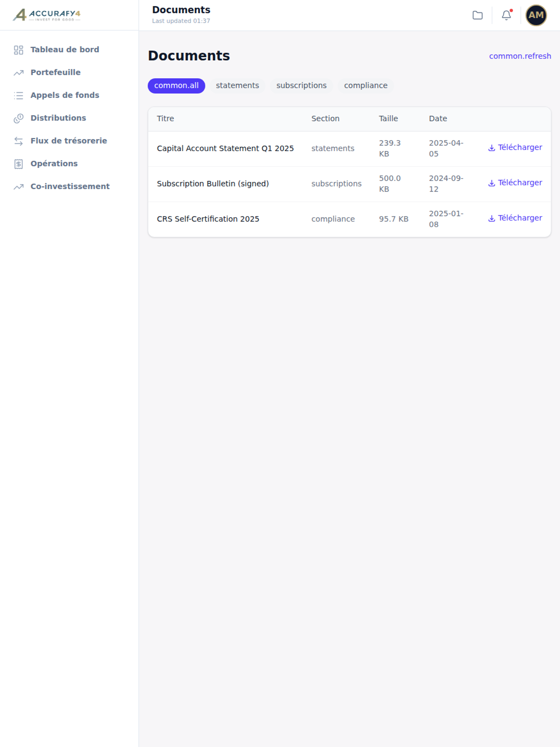The image size is (560, 747).
Task: Click the Taille column header
Action: pyautogui.click(x=388, y=119)
